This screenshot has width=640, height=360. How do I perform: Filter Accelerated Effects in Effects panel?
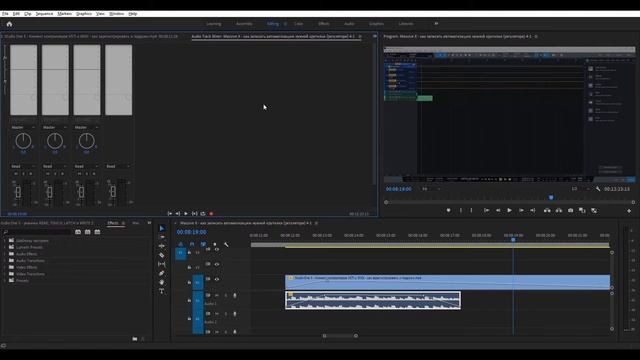point(78,232)
